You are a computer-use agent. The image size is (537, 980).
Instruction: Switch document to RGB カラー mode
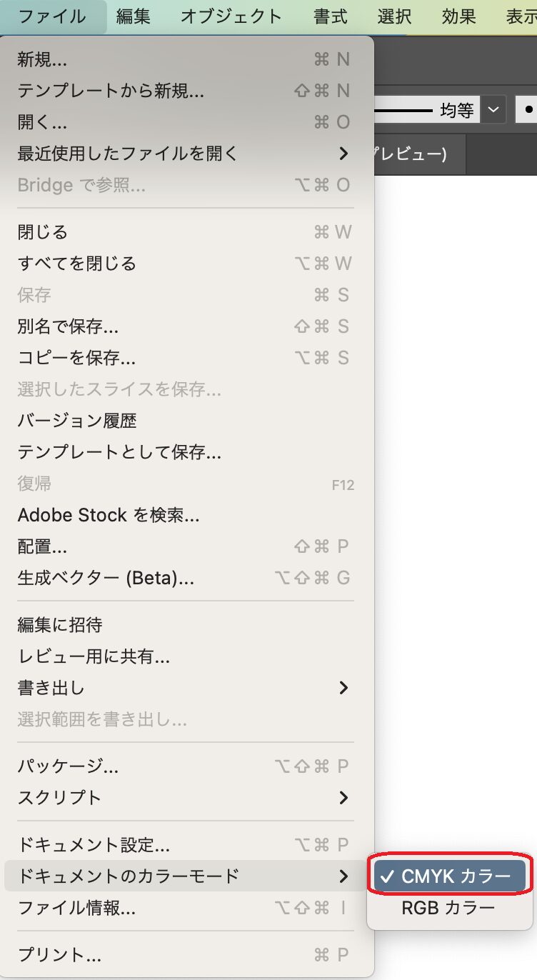(448, 908)
